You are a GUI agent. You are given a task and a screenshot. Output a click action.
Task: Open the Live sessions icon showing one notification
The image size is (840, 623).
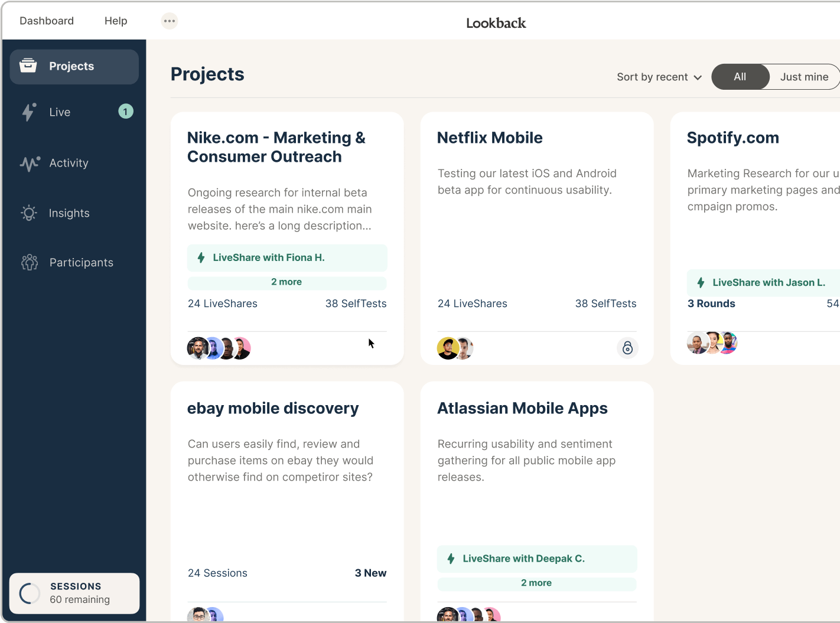click(x=28, y=112)
